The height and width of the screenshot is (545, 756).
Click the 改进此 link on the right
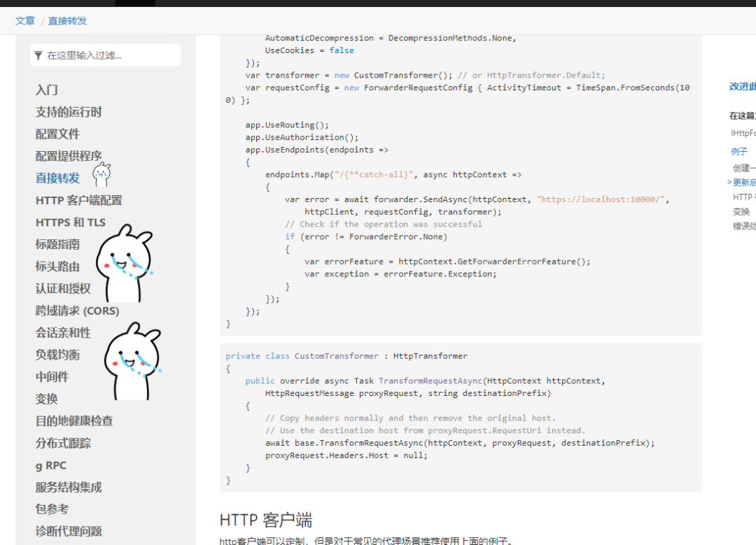(742, 87)
